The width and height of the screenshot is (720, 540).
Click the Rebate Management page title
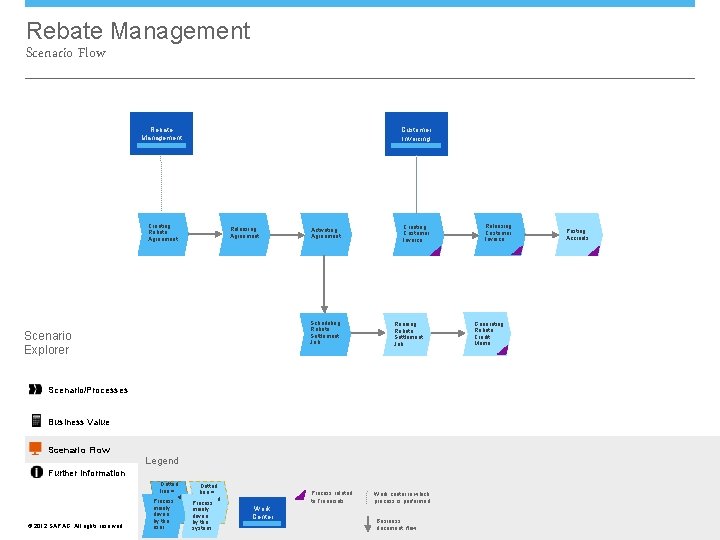click(138, 31)
